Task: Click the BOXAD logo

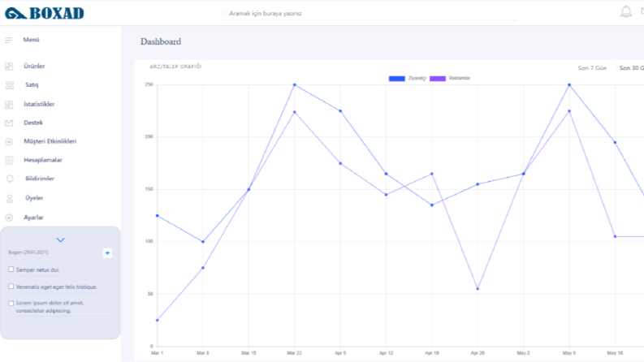Action: [x=45, y=13]
